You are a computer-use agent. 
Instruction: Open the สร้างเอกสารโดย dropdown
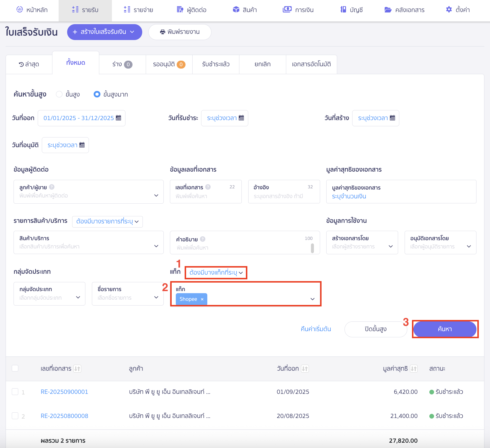[x=362, y=243]
